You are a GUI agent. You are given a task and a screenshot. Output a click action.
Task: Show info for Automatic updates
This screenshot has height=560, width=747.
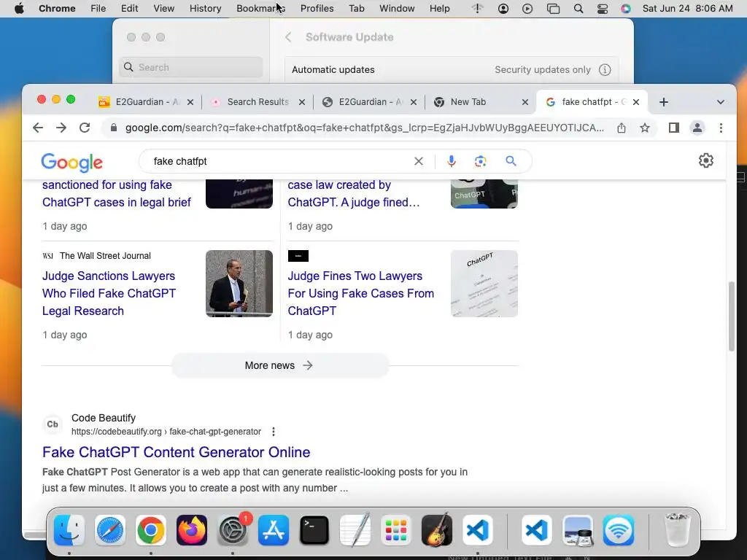605,69
